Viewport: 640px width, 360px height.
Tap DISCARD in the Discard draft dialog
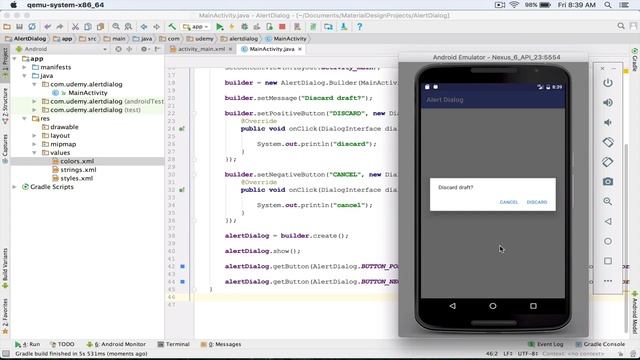coord(537,202)
